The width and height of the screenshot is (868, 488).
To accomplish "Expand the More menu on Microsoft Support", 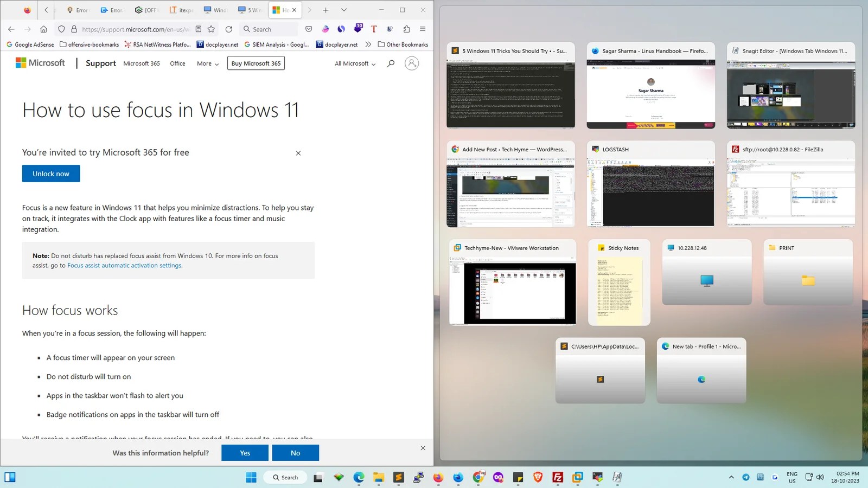I will click(208, 63).
